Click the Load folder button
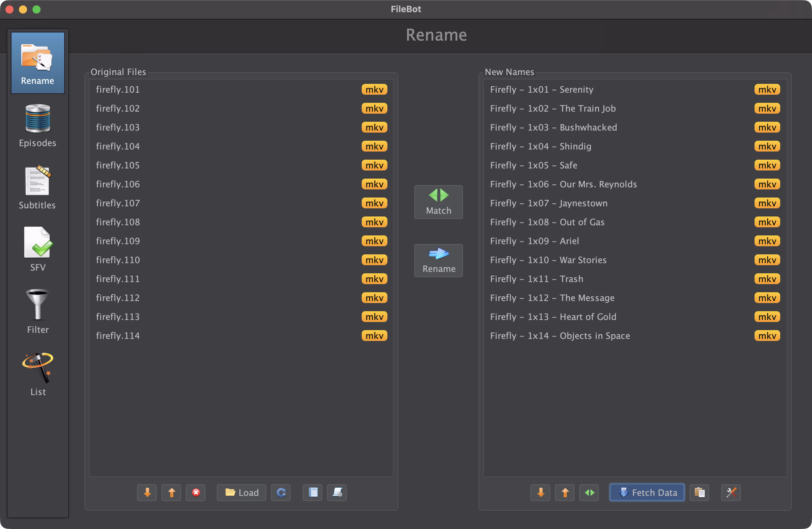 [242, 492]
